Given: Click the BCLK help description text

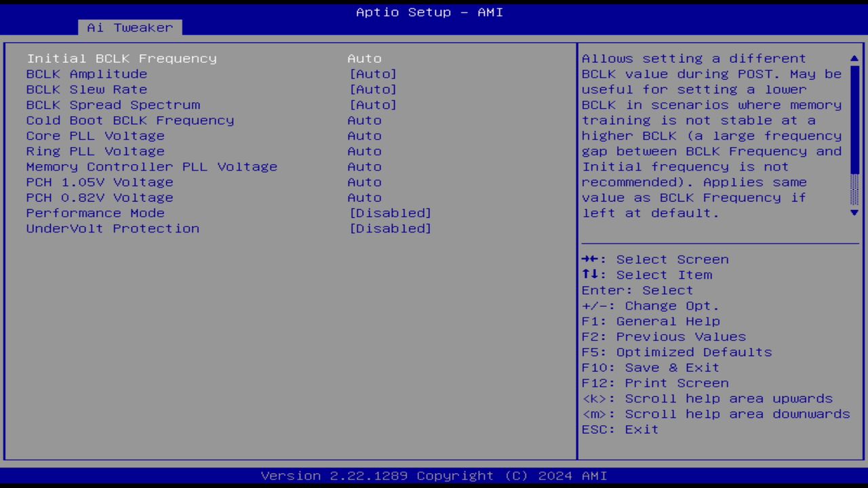Looking at the screenshot, I should [712, 136].
